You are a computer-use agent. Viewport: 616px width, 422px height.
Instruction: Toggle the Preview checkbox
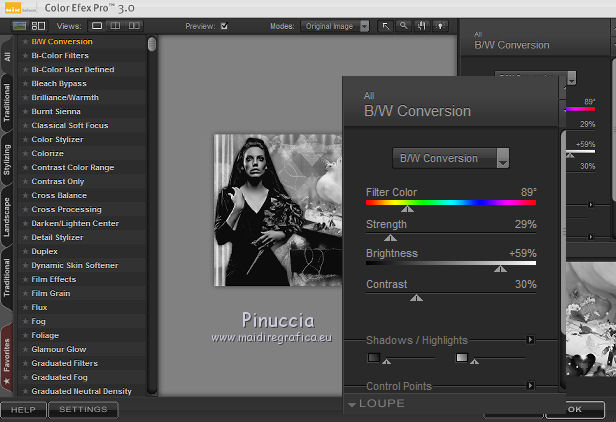224,25
